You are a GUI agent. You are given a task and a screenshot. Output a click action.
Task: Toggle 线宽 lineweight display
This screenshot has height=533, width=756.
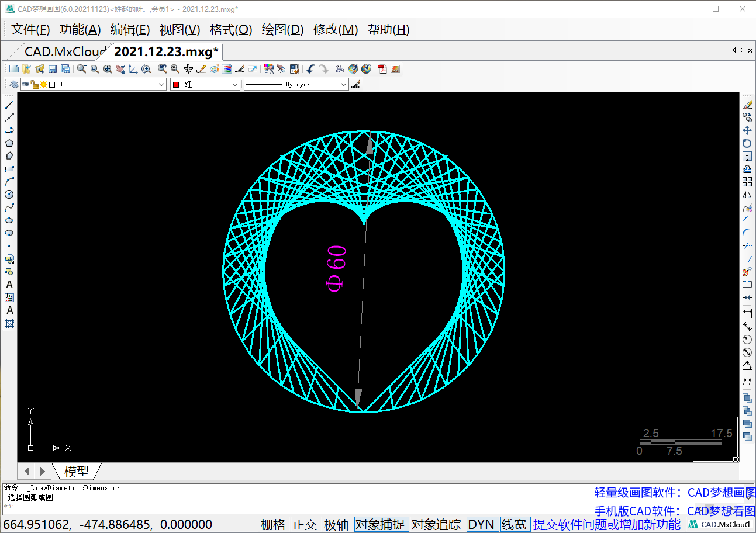pyautogui.click(x=515, y=524)
